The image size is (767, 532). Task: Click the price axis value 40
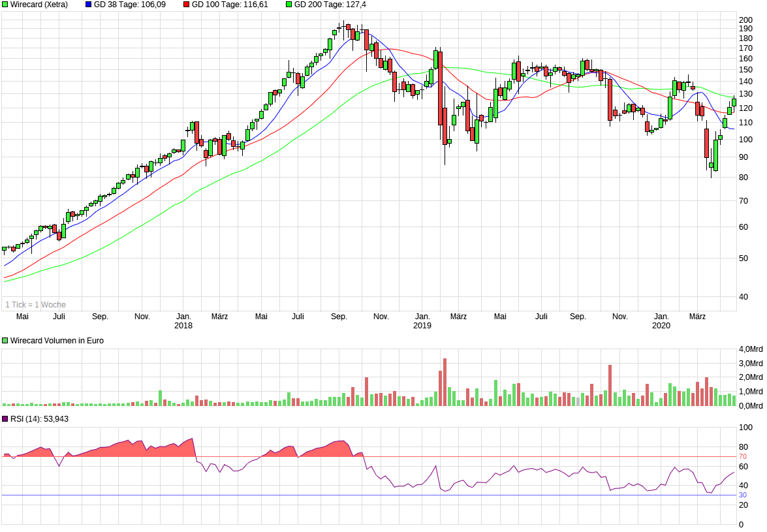coord(744,297)
